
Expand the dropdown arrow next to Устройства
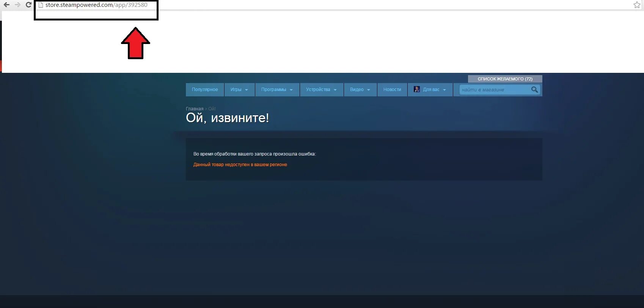335,90
